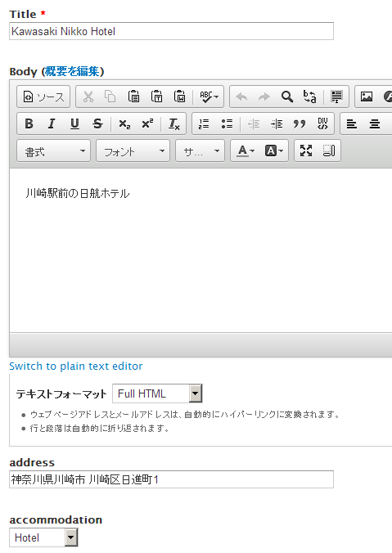This screenshot has width=392, height=553.
Task: Open the 書式 format dropdown
Action: point(54,151)
